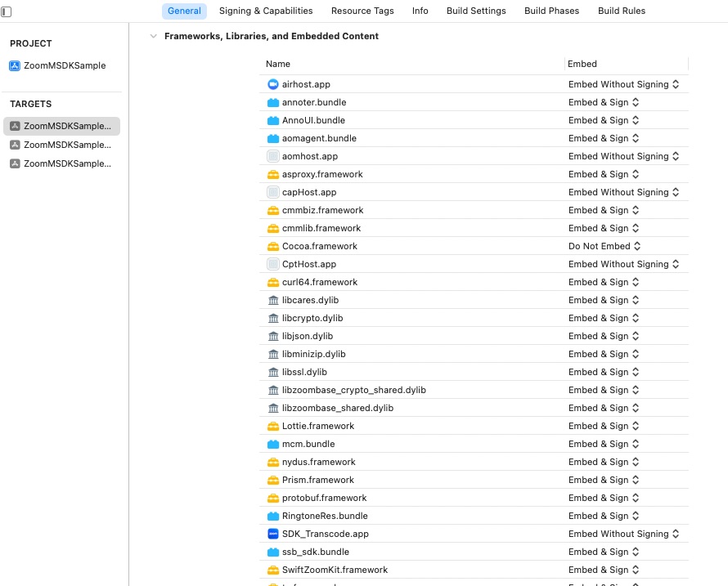The image size is (728, 586).
Task: Click the cmmbiz.framework toolbox icon
Action: 273,211
